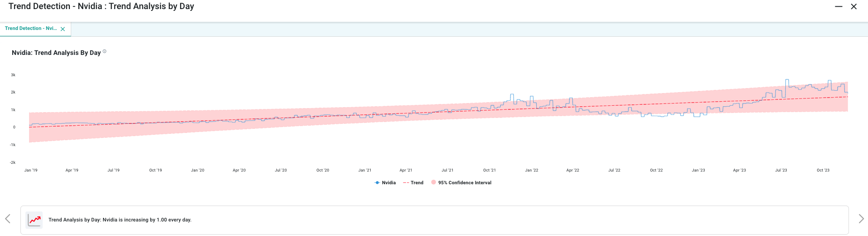The image size is (868, 236).
Task: Select the Jan '22 x-axis label
Action: pos(531,171)
